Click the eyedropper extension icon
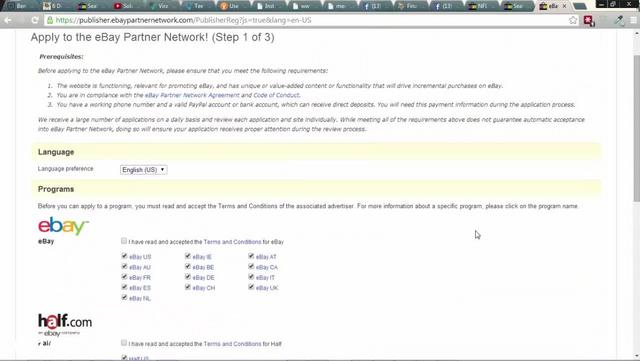Screen dimensions: 640x361 click(619, 20)
